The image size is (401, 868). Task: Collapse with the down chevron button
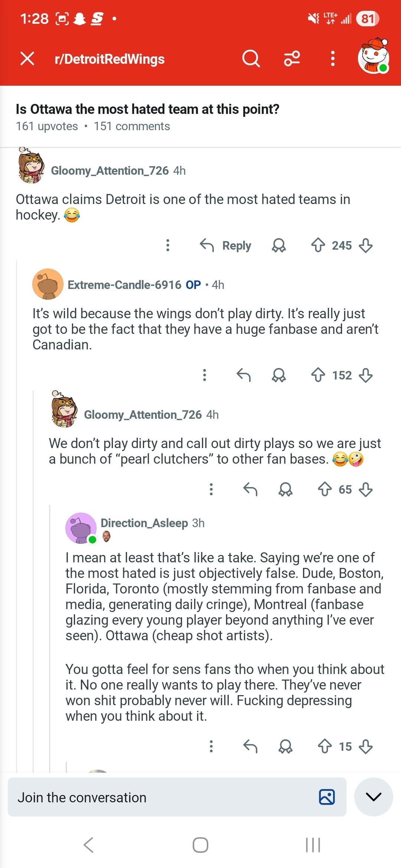pyautogui.click(x=374, y=797)
